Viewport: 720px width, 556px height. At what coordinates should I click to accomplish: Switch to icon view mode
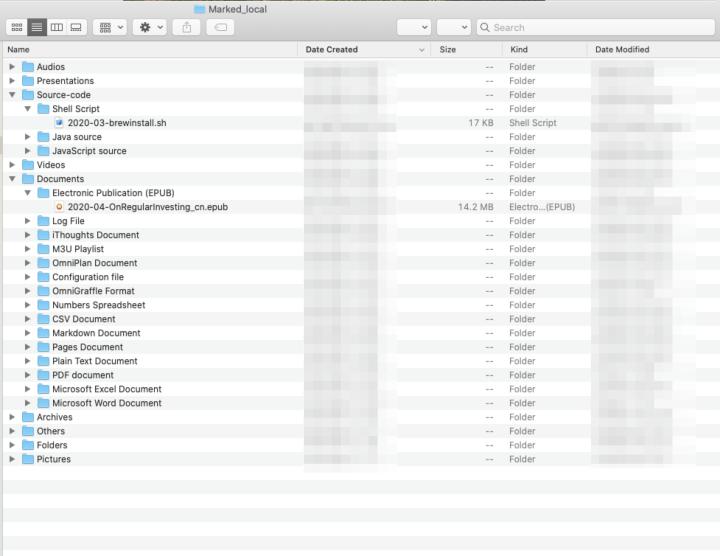17,28
